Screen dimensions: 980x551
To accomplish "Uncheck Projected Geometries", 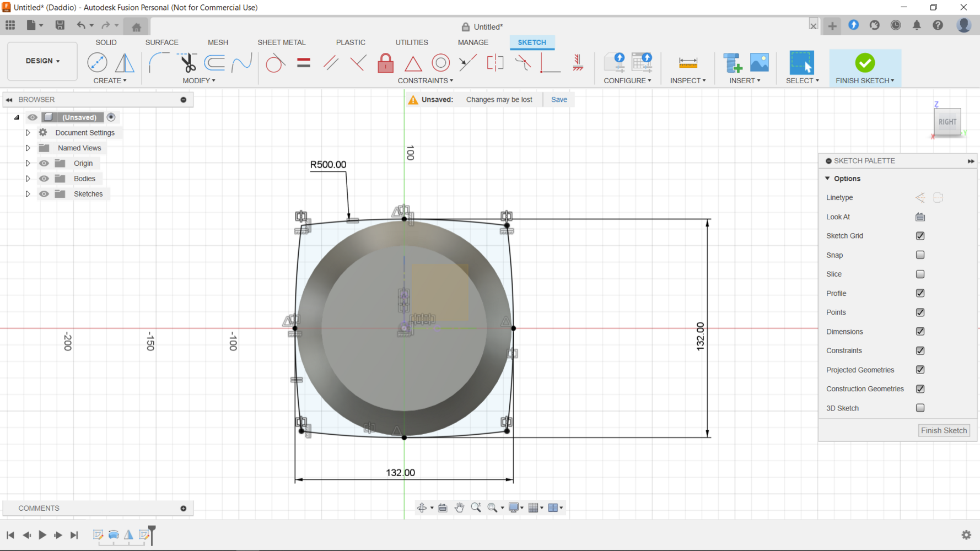I will pyautogui.click(x=920, y=370).
